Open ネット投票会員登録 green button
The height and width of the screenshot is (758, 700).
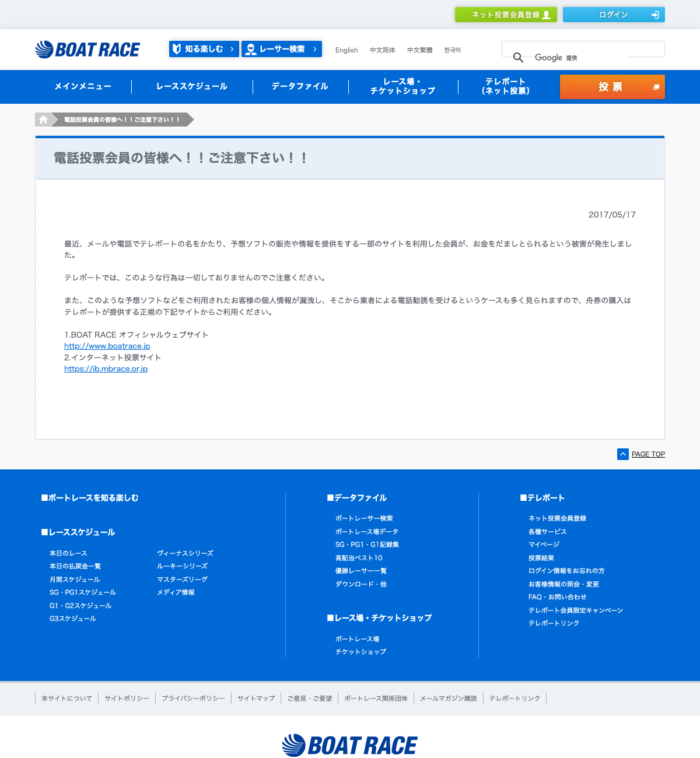pos(506,15)
